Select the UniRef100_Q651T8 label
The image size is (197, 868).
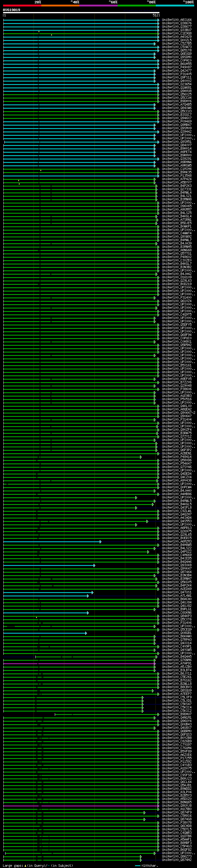pyautogui.click(x=177, y=50)
